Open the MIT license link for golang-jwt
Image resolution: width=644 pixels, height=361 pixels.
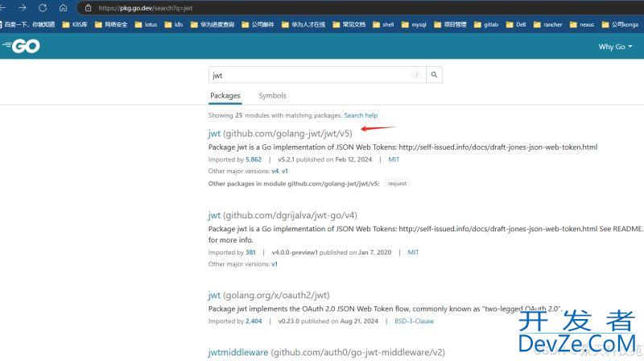pyautogui.click(x=394, y=159)
